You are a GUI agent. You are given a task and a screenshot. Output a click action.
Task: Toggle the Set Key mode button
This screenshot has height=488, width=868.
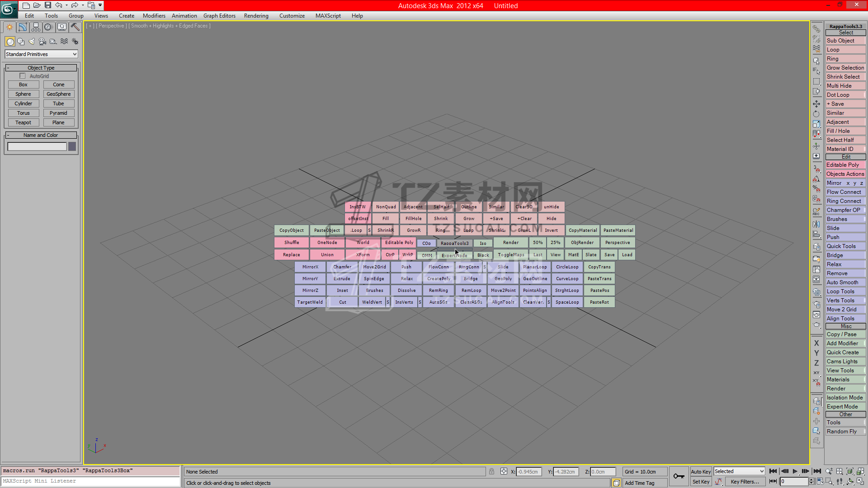[x=701, y=482]
